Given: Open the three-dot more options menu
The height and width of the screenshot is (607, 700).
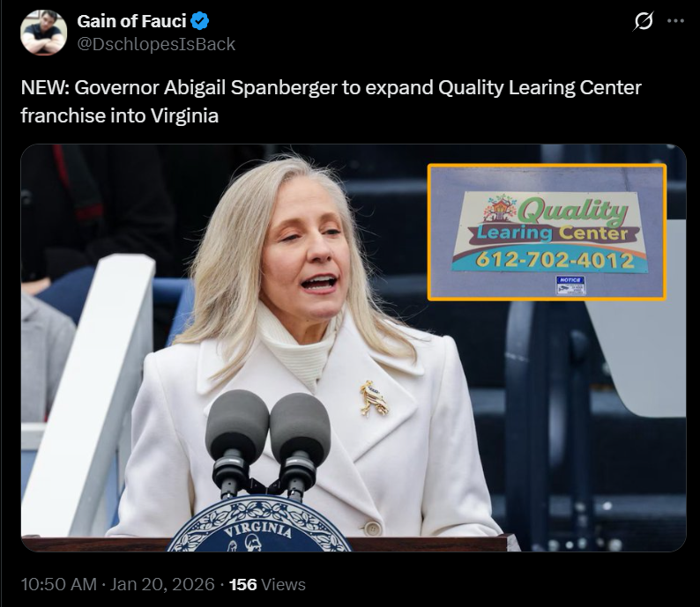Looking at the screenshot, I should 675,21.
